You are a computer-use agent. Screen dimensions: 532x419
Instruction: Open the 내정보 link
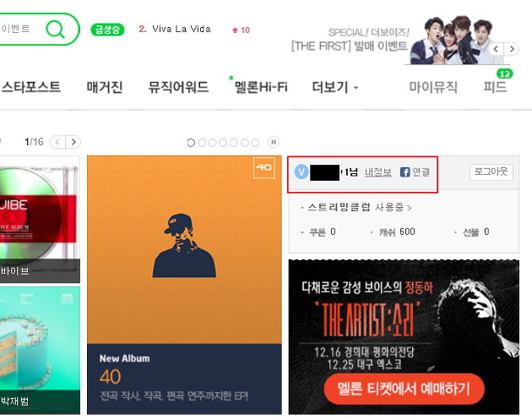tap(378, 172)
